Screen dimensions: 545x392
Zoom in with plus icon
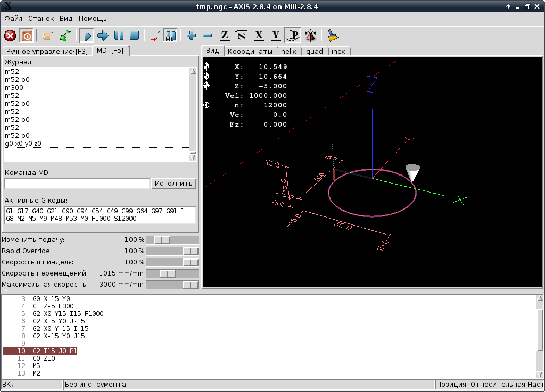[x=192, y=36]
